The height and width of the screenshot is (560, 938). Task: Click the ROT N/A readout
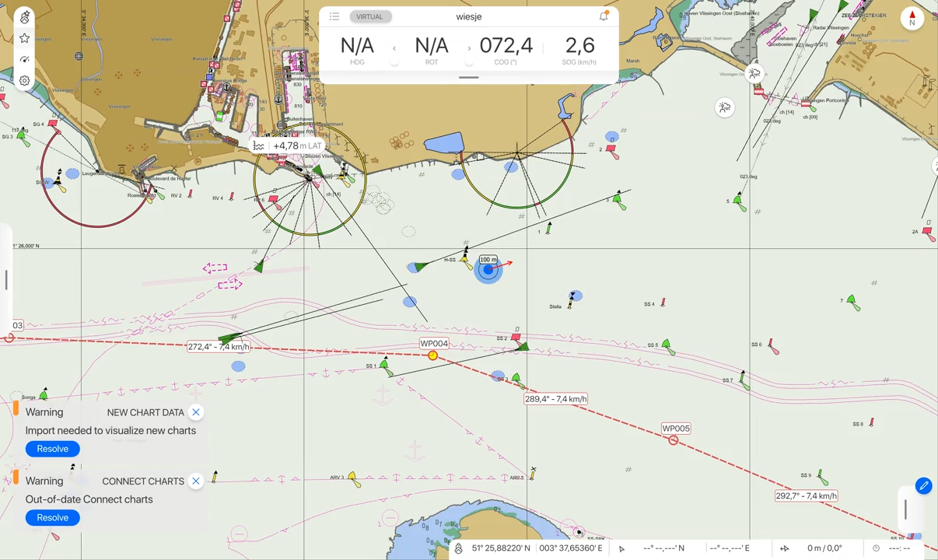point(432,51)
